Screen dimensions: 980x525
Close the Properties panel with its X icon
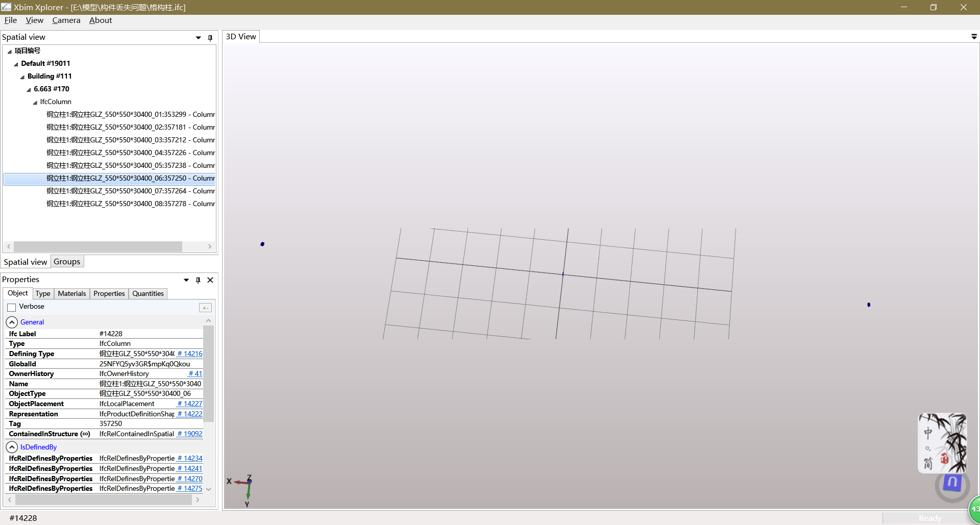pos(210,280)
